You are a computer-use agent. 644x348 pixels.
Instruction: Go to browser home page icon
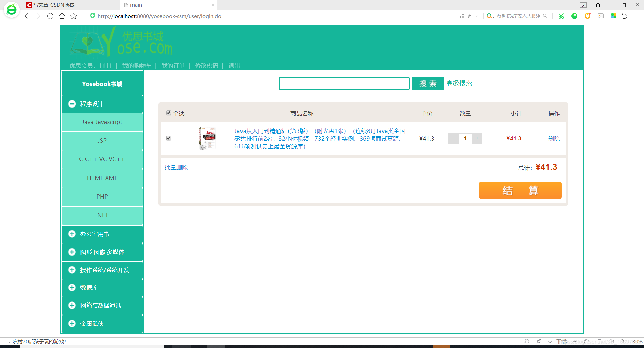62,16
